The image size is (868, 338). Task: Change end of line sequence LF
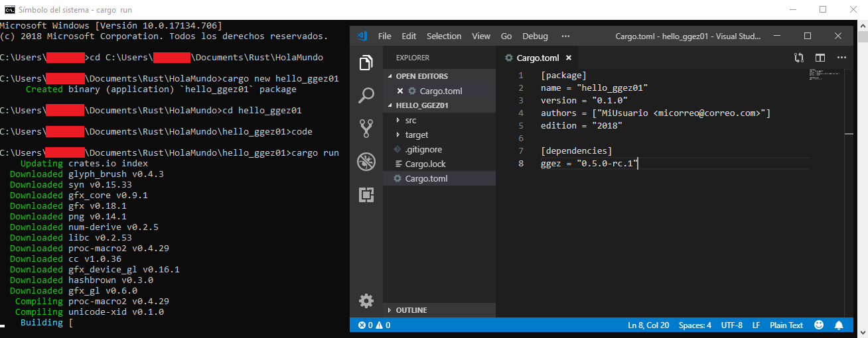point(756,325)
